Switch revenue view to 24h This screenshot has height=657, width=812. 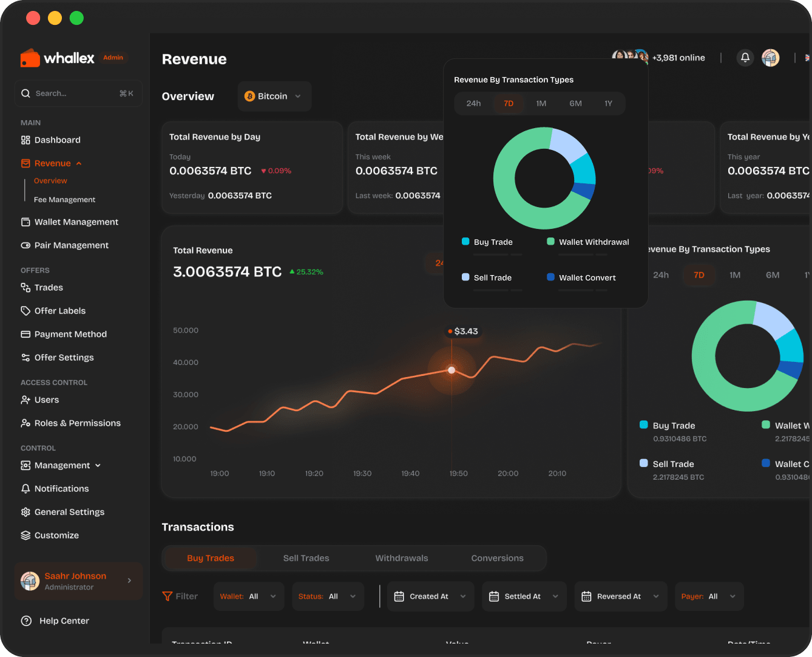coord(473,103)
